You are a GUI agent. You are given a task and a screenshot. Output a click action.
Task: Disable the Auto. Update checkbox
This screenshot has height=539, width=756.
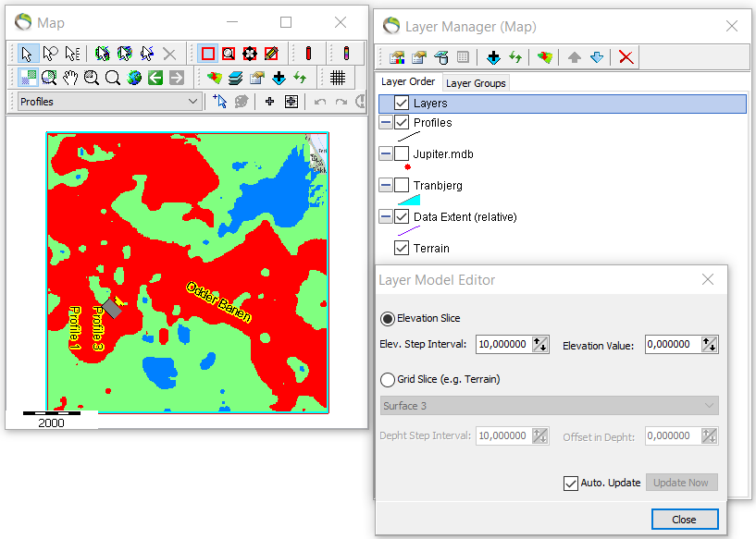(571, 482)
